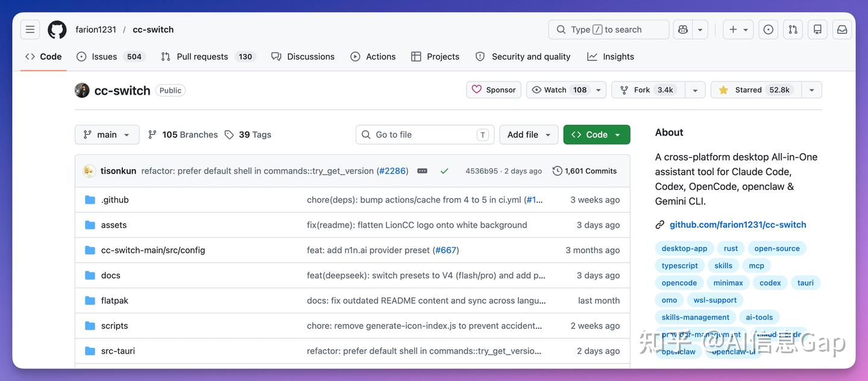Click the desktop-app topic tag
Image resolution: width=868 pixels, height=381 pixels.
tap(684, 248)
